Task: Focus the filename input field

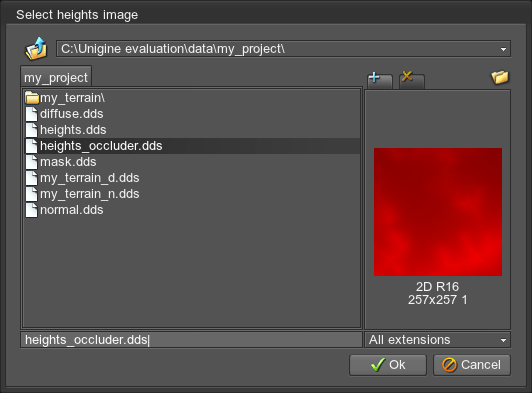Action: [x=191, y=340]
